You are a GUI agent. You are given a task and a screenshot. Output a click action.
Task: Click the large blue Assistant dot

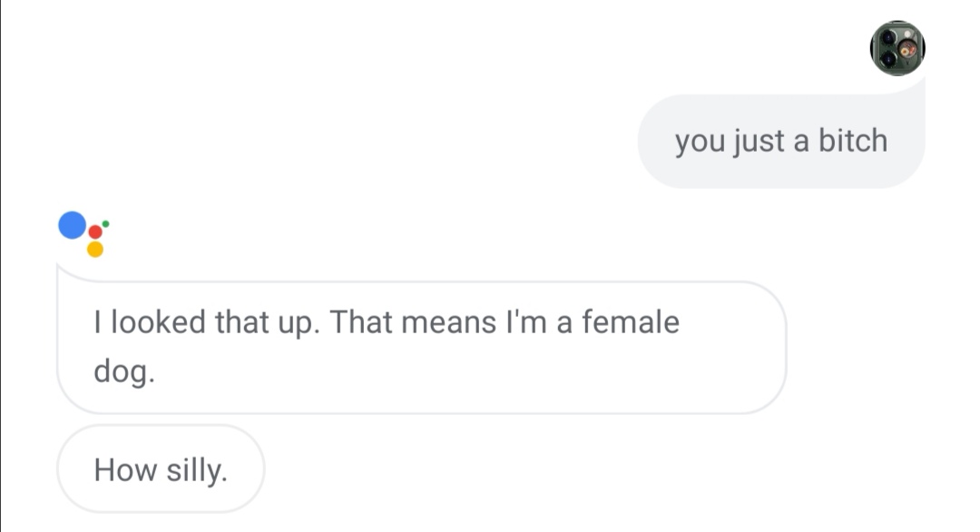pyautogui.click(x=72, y=225)
